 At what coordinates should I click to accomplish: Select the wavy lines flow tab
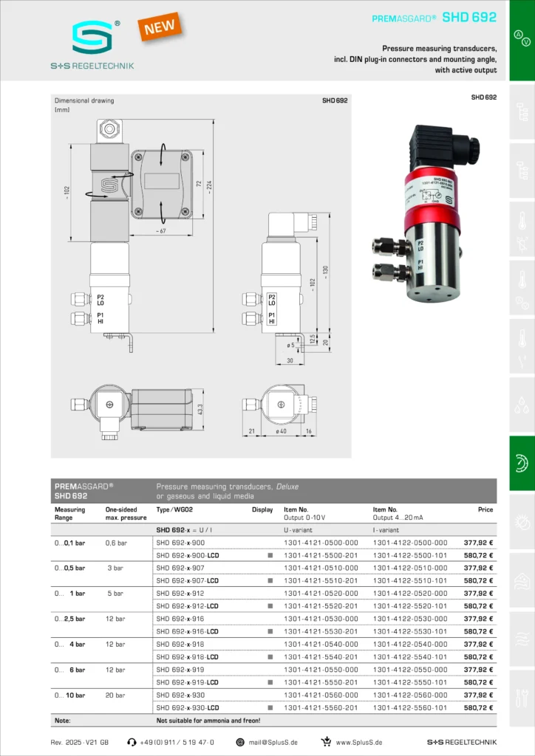click(x=522, y=639)
